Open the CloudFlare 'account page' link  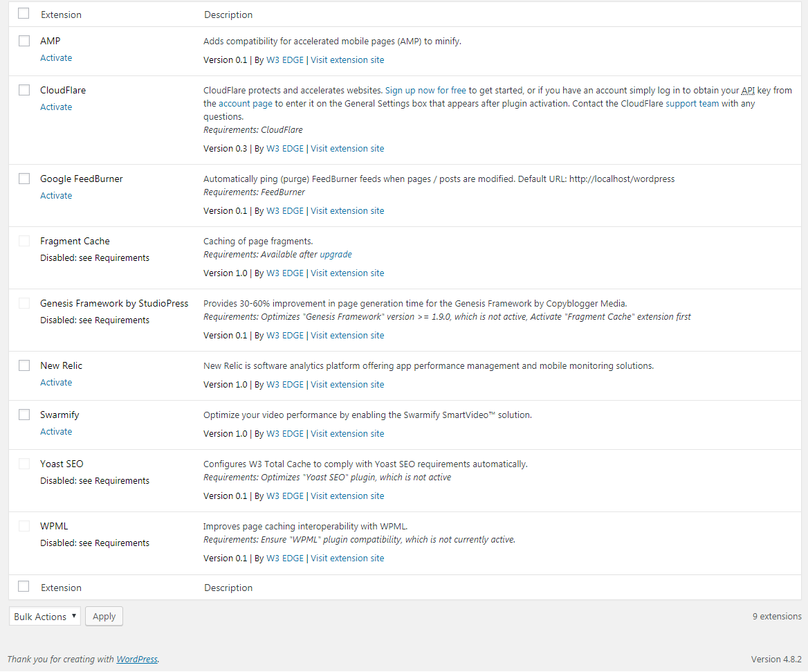(246, 104)
